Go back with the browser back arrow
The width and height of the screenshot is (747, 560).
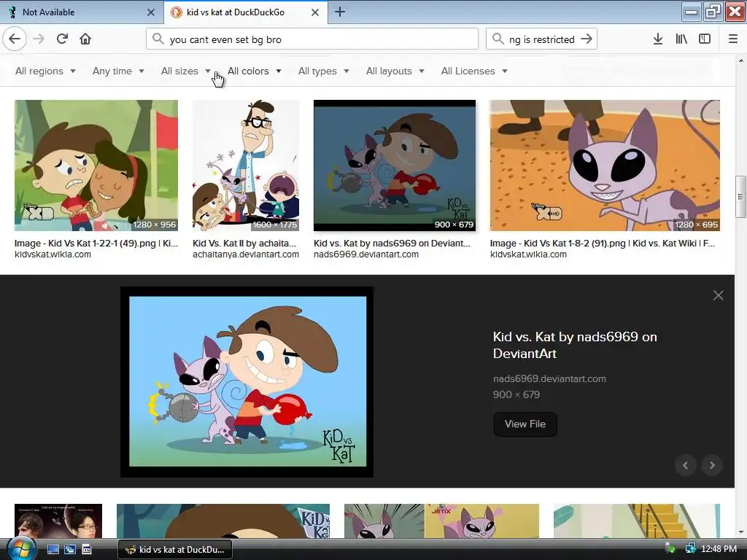click(15, 39)
